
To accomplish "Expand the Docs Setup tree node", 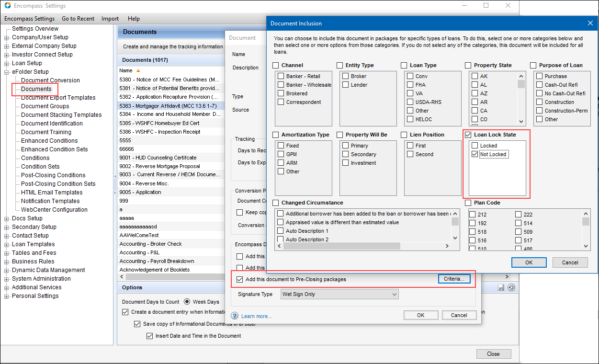I will pos(7,218).
